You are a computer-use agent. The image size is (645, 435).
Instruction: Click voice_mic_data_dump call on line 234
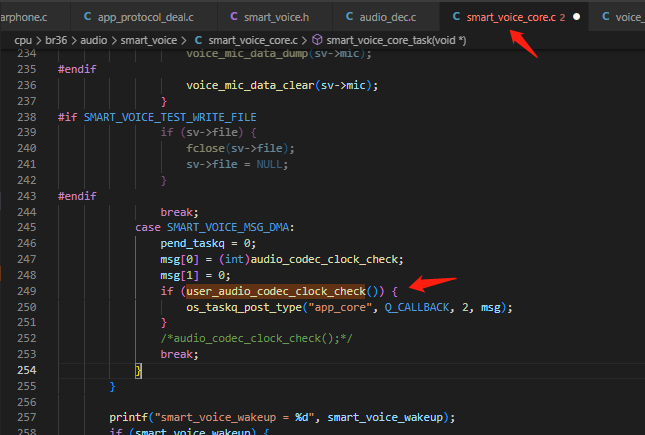pos(279,54)
